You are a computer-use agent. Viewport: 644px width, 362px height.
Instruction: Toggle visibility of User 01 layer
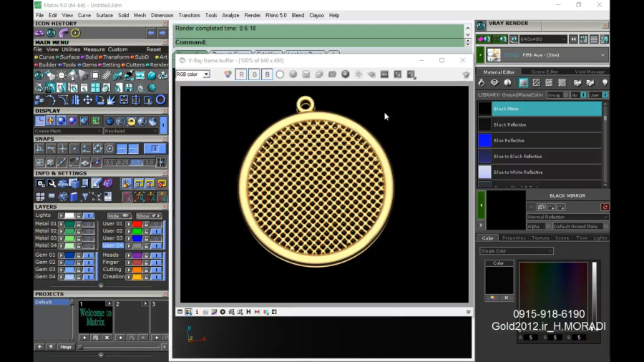pos(156,224)
